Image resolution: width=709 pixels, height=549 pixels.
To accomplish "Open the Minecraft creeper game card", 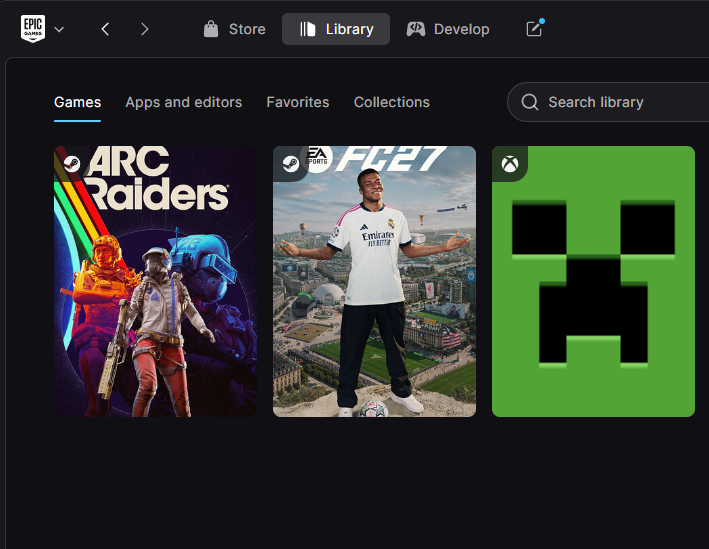I will coord(593,281).
